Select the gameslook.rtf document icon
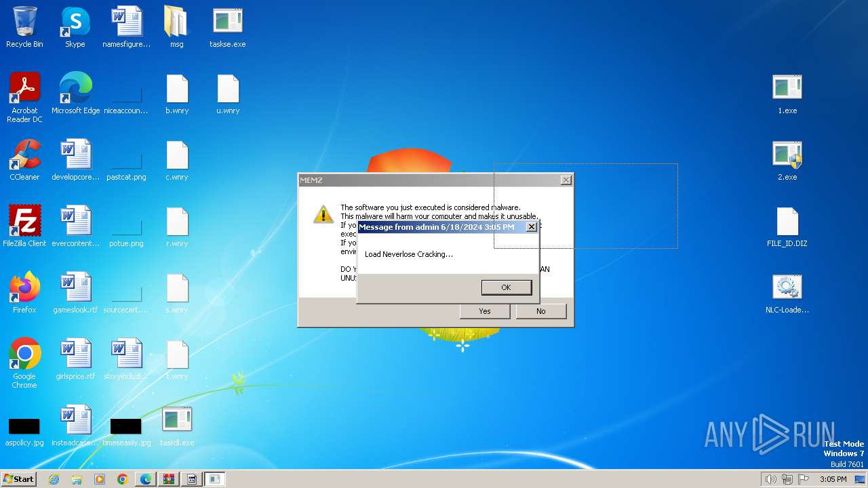 click(75, 293)
